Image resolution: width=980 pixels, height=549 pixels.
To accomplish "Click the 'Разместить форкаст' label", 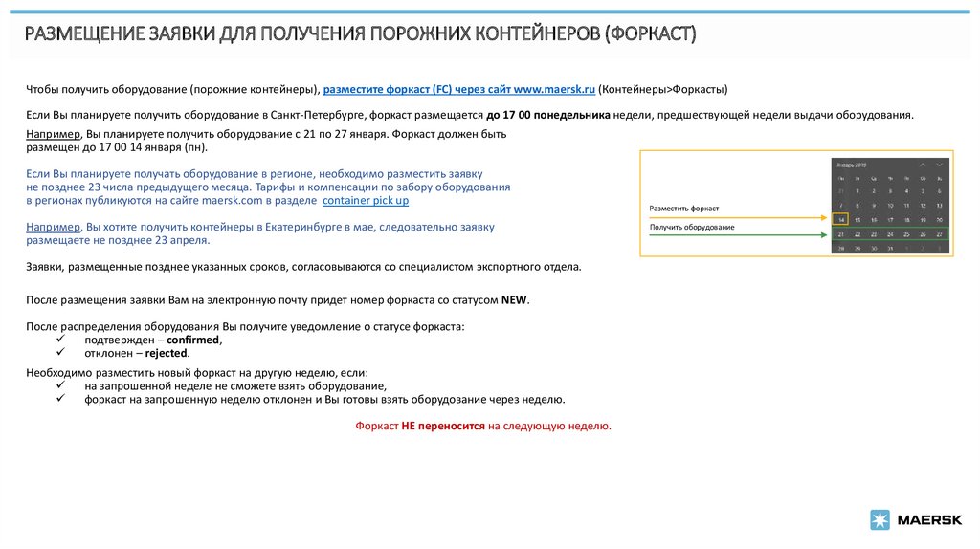I will [x=683, y=208].
